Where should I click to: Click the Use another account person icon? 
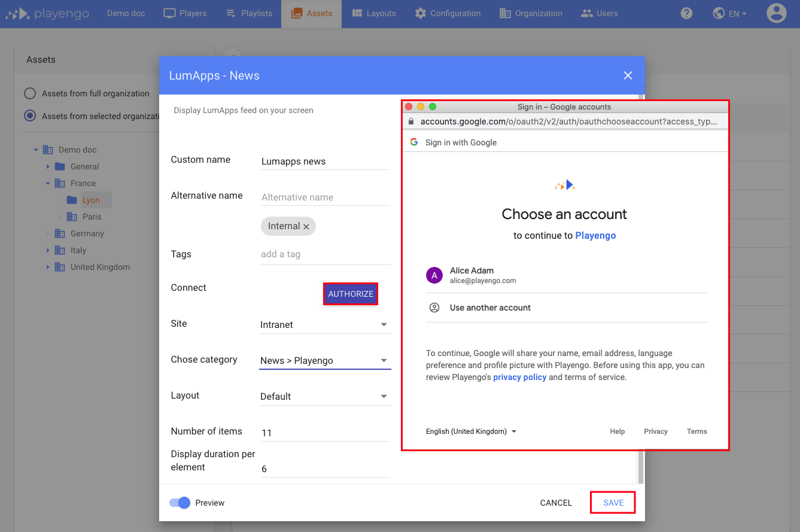[x=434, y=308]
